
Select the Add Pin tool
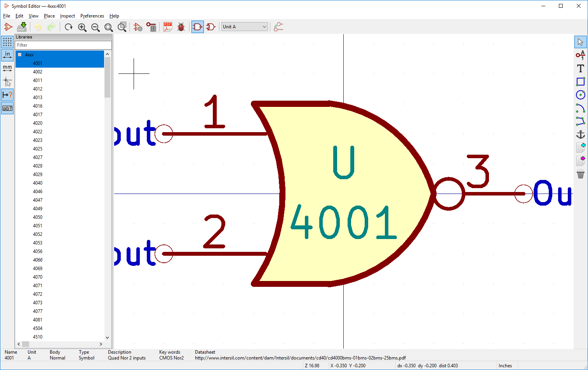pos(580,55)
